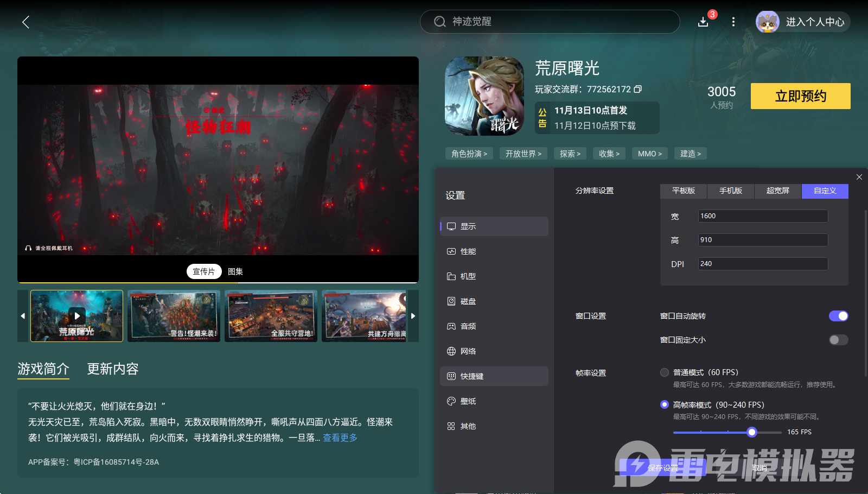Open 性能 performance settings
The height and width of the screenshot is (494, 868).
click(494, 251)
